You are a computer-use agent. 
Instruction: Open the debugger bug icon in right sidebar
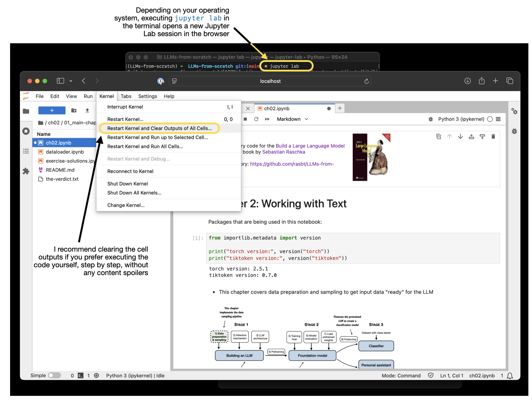(x=514, y=131)
